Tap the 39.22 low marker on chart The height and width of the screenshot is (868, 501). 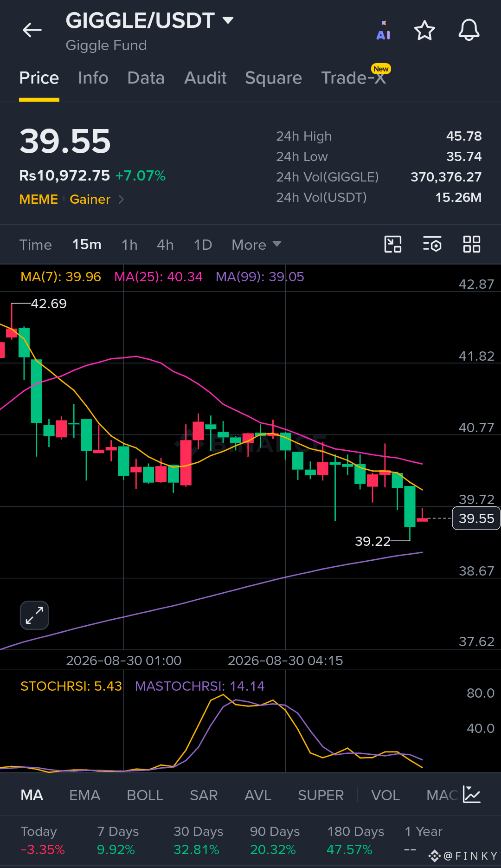pos(373,541)
